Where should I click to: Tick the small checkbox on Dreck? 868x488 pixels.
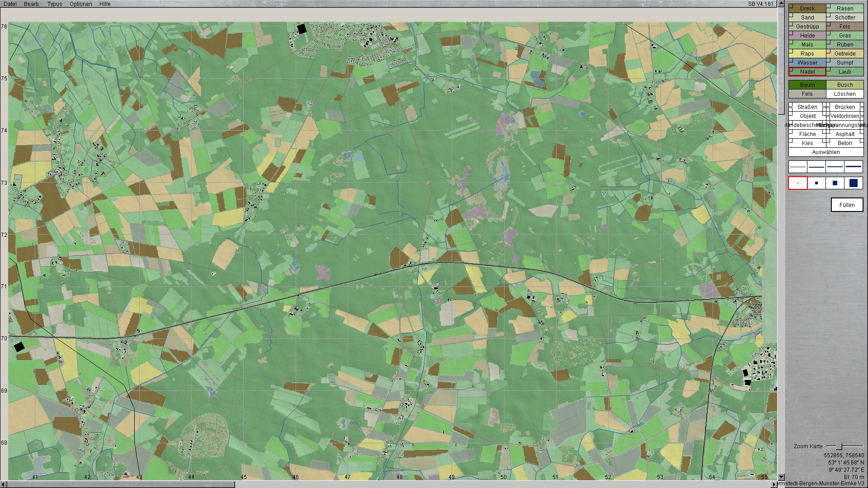click(x=791, y=6)
